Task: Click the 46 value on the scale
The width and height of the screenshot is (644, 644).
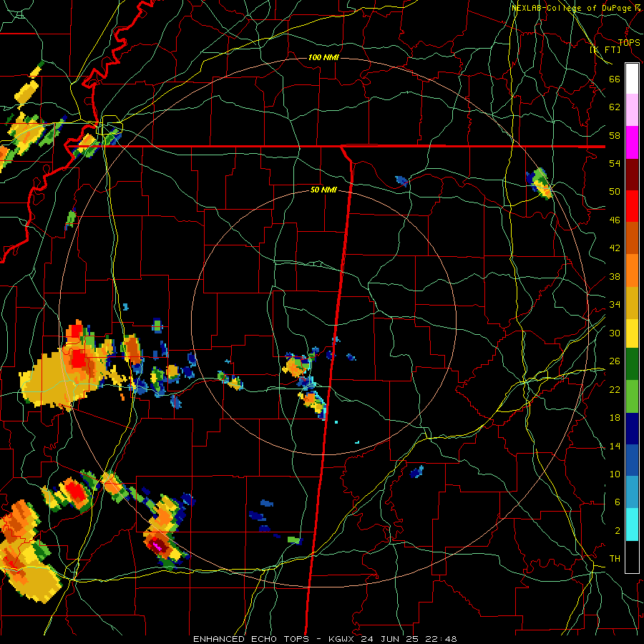Action: pyautogui.click(x=615, y=220)
